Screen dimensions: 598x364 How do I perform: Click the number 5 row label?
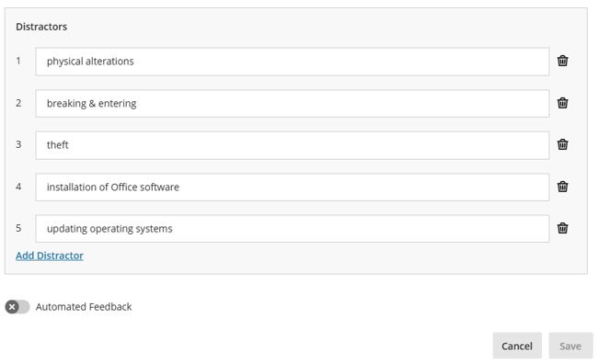[x=18, y=228]
